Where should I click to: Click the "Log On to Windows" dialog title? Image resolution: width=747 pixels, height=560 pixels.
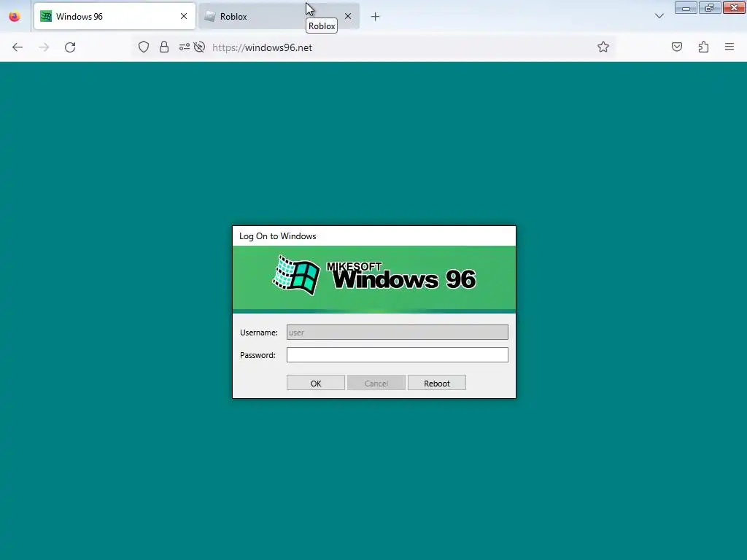coord(278,236)
